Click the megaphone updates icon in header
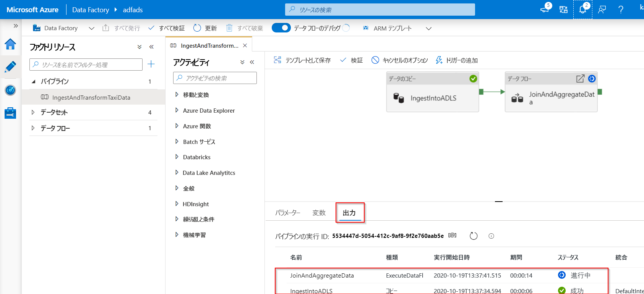The image size is (644, 294). [545, 9]
